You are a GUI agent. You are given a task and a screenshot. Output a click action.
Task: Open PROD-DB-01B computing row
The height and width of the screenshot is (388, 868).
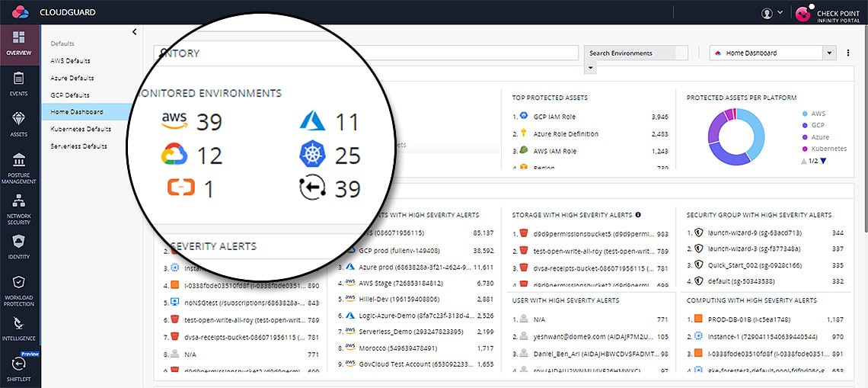click(x=765, y=319)
